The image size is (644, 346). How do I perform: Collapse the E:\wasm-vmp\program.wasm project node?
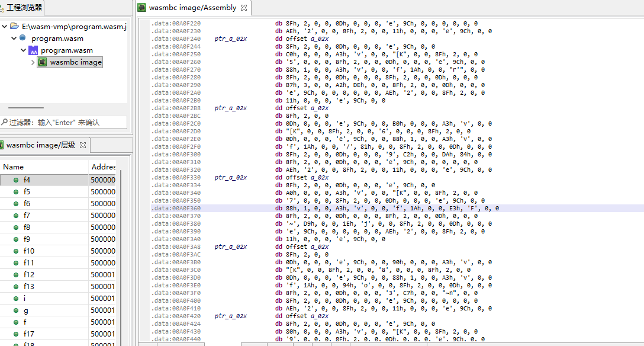coord(5,26)
